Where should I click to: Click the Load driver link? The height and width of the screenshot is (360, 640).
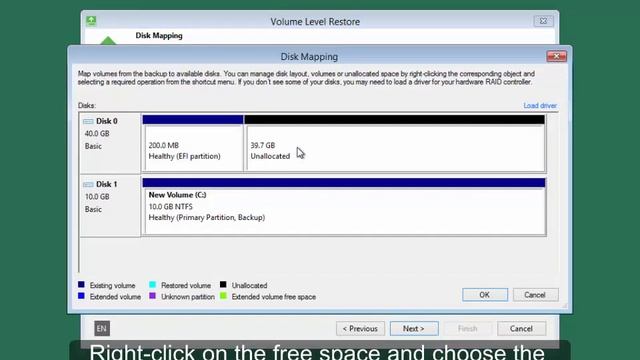click(540, 106)
